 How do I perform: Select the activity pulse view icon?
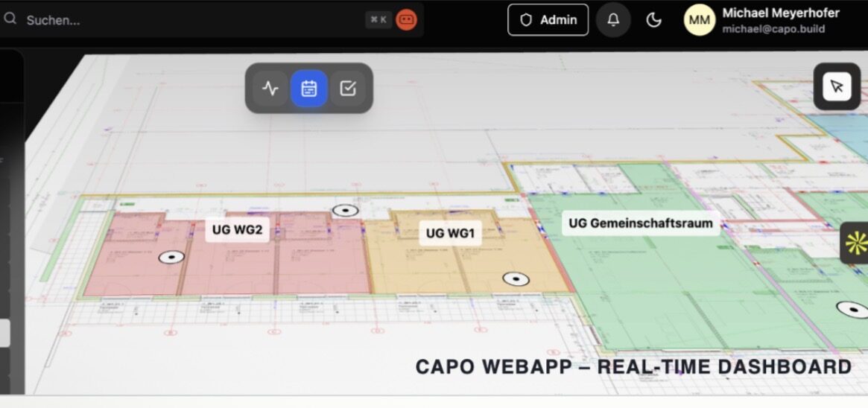coord(270,89)
